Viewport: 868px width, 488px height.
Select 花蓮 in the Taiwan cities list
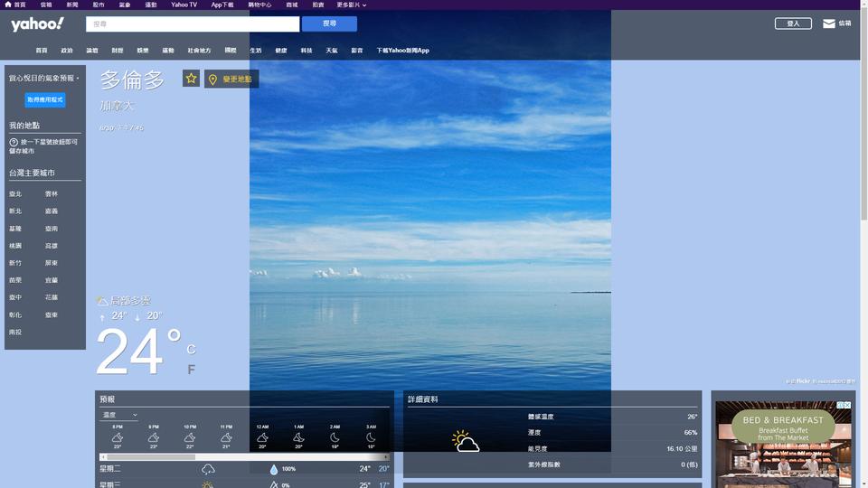(52, 297)
